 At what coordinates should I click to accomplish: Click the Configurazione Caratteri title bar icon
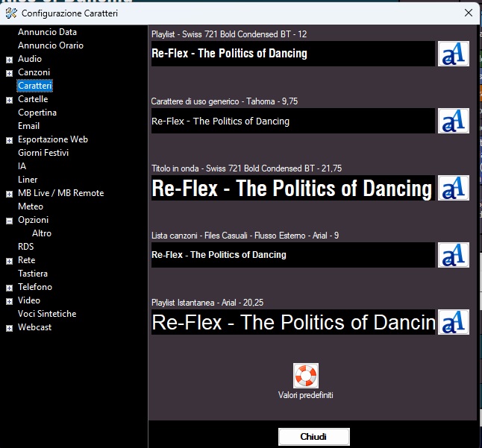click(10, 13)
